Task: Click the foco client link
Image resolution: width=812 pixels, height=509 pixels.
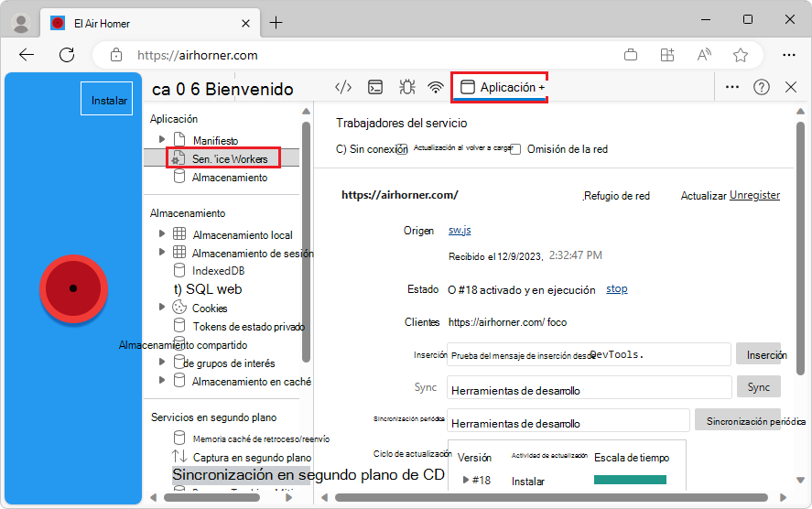Action: pyautogui.click(x=557, y=322)
